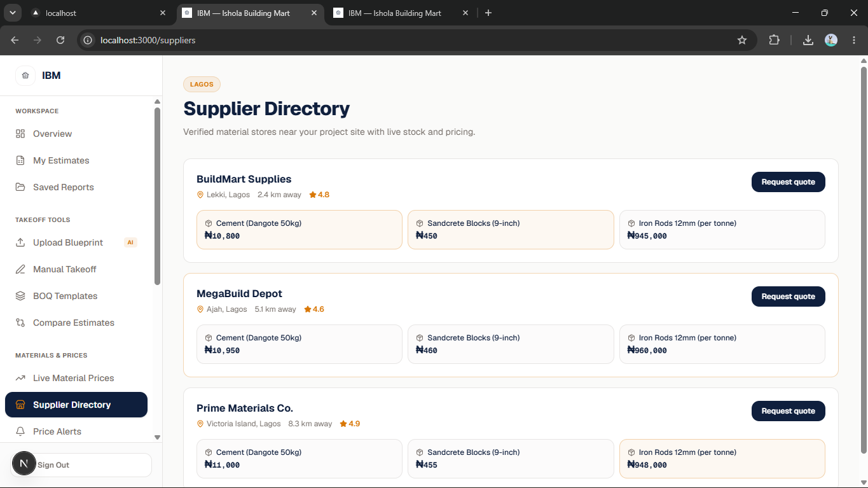This screenshot has height=488, width=868.
Task: Open the browser extensions puzzle icon
Action: pyautogui.click(x=774, y=40)
